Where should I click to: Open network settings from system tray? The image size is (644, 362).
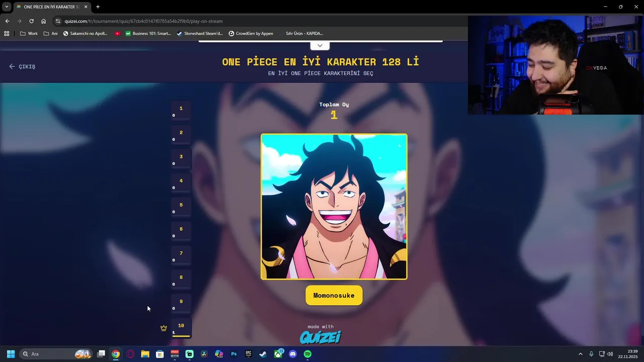tap(602, 354)
